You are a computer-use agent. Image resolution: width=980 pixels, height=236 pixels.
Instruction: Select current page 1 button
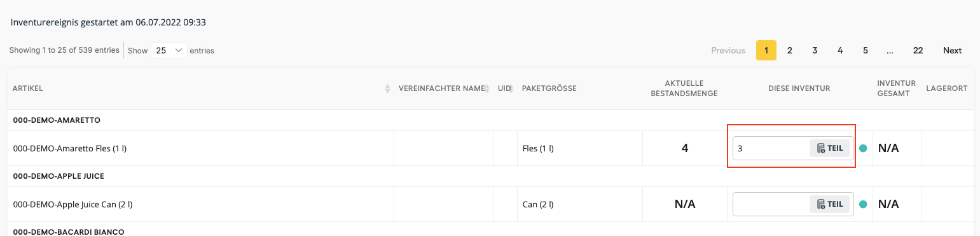coord(766,50)
